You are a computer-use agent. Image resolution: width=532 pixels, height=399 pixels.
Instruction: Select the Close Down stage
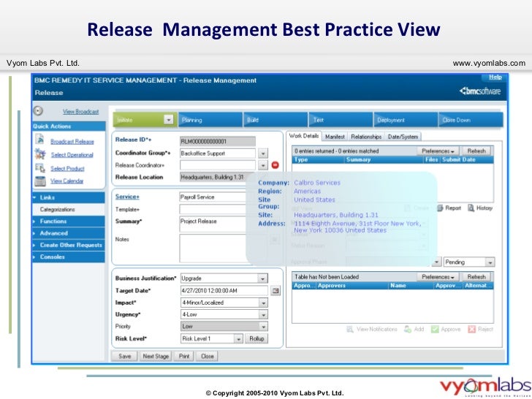[471, 120]
